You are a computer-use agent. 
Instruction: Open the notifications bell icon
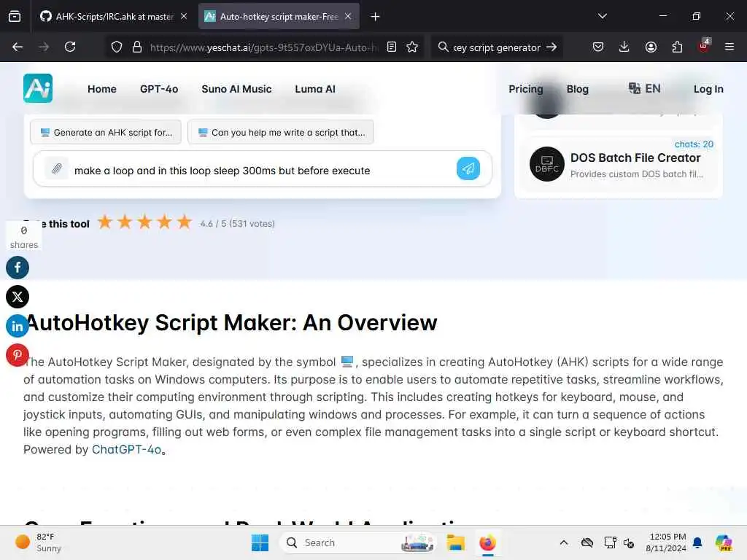pyautogui.click(x=697, y=542)
